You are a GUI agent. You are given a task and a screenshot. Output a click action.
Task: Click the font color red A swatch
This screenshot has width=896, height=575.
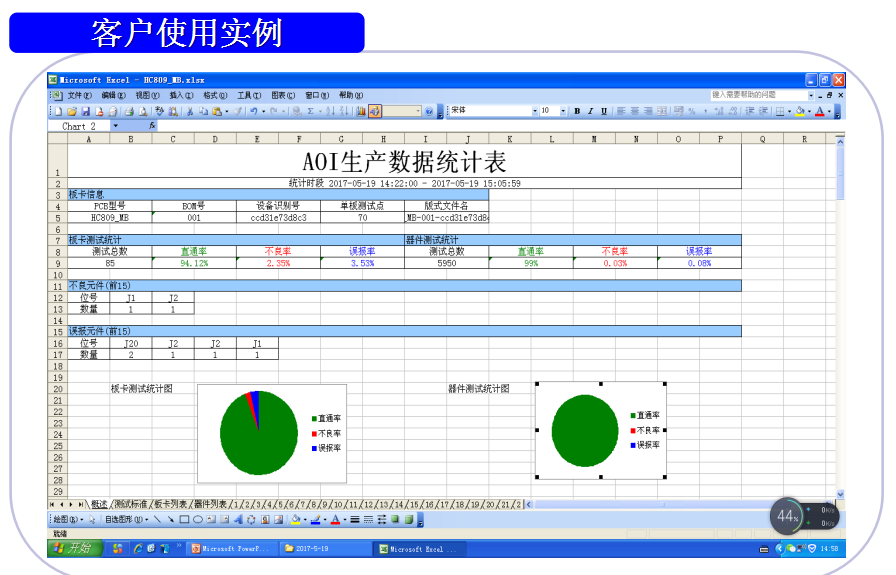[x=820, y=111]
